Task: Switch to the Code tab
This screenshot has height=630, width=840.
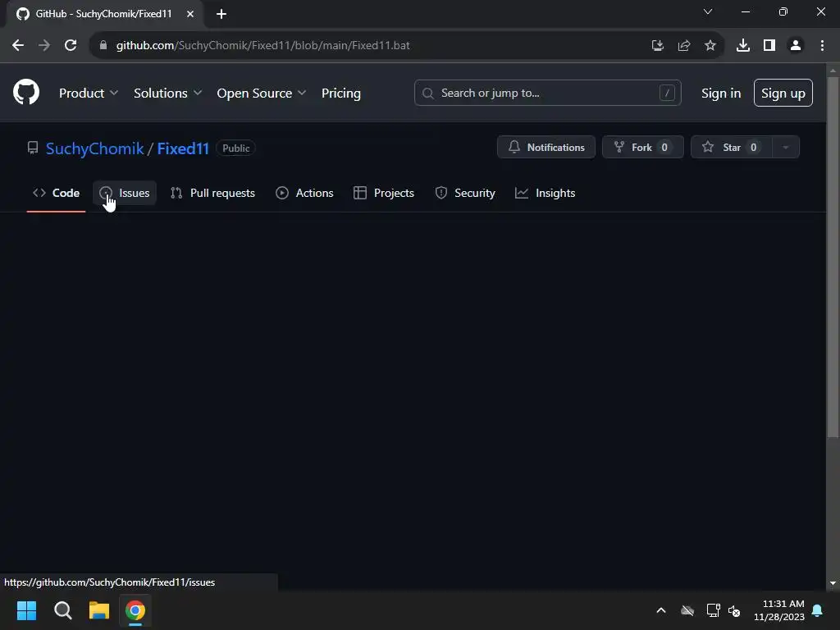Action: click(57, 193)
